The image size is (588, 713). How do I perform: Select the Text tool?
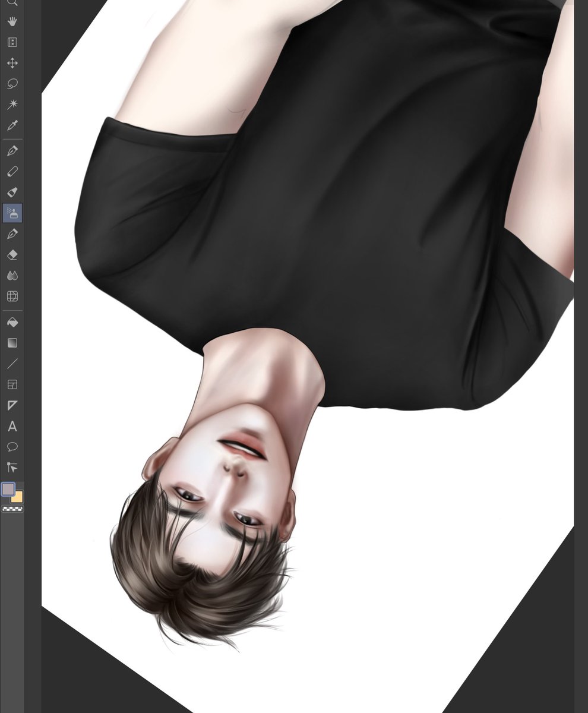click(x=12, y=427)
